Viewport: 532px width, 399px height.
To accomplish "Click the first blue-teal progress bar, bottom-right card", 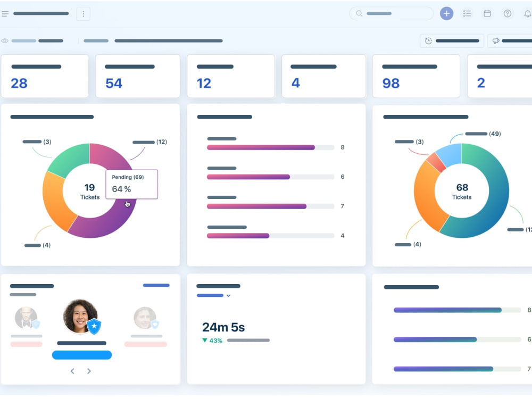I will coord(457,310).
